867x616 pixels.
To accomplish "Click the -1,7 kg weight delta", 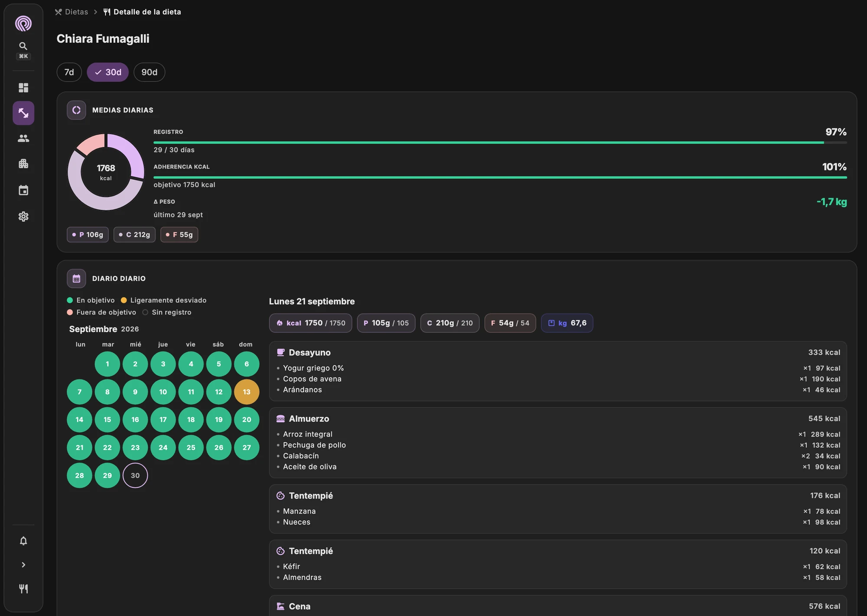I will (x=831, y=201).
